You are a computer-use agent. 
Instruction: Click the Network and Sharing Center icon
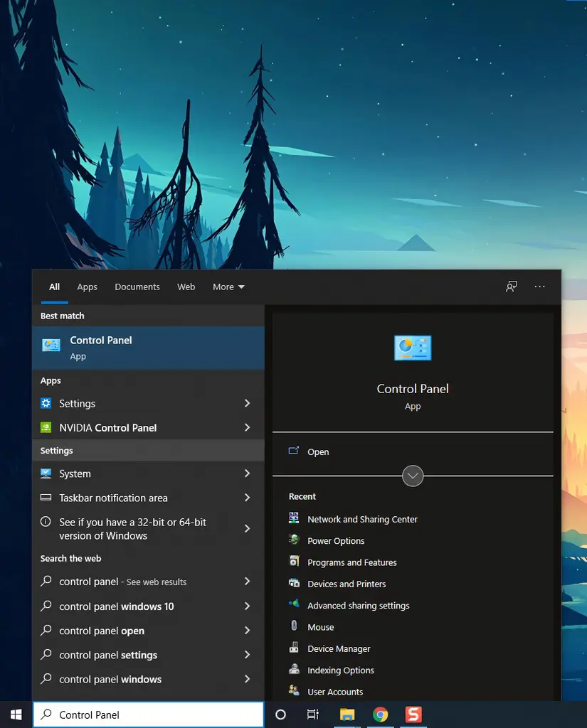tap(294, 518)
